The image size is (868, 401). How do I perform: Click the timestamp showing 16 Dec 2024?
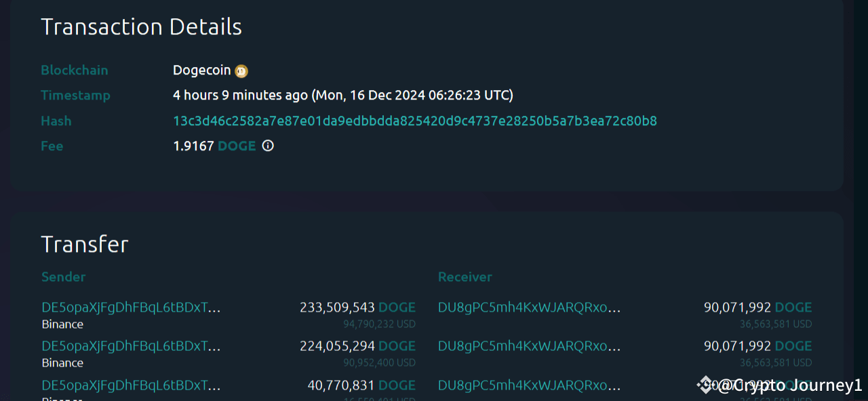[343, 95]
